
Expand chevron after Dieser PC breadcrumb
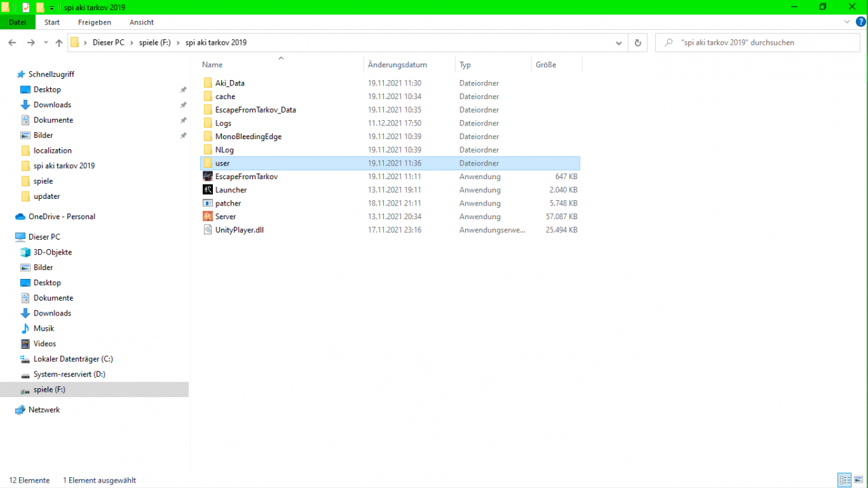pyautogui.click(x=132, y=42)
